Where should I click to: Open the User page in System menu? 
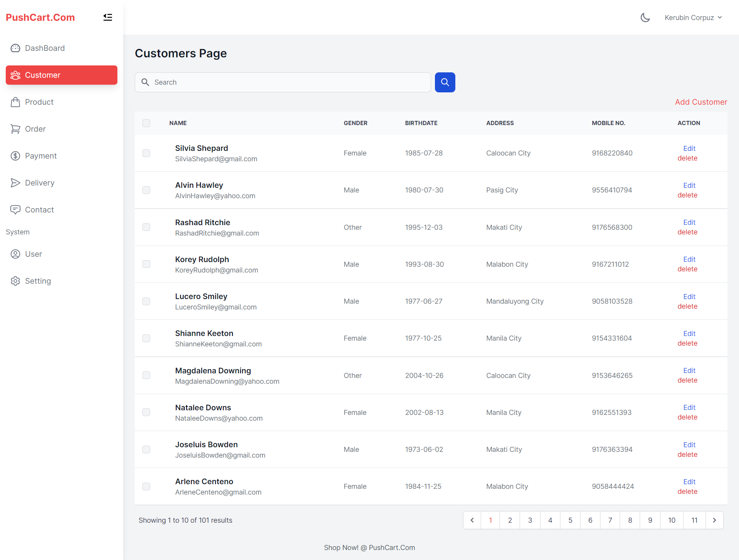pos(33,254)
